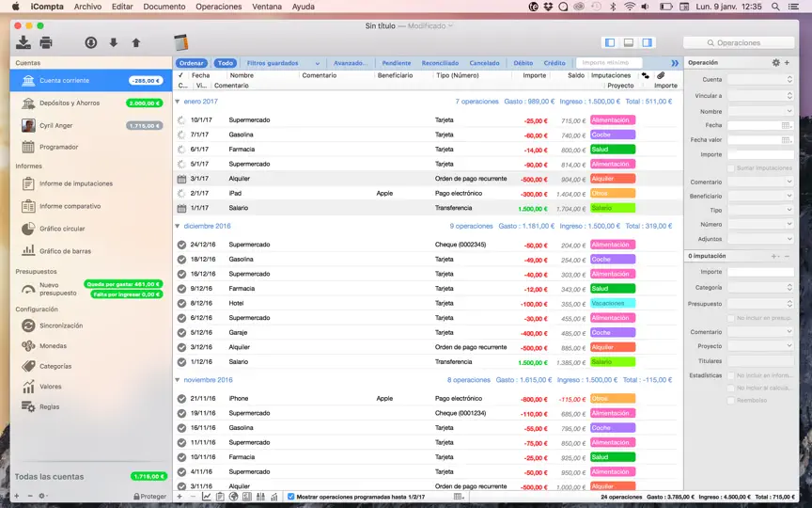This screenshot has width=812, height=508.
Task: Open the calculator icon in toolbar
Action: click(x=180, y=42)
